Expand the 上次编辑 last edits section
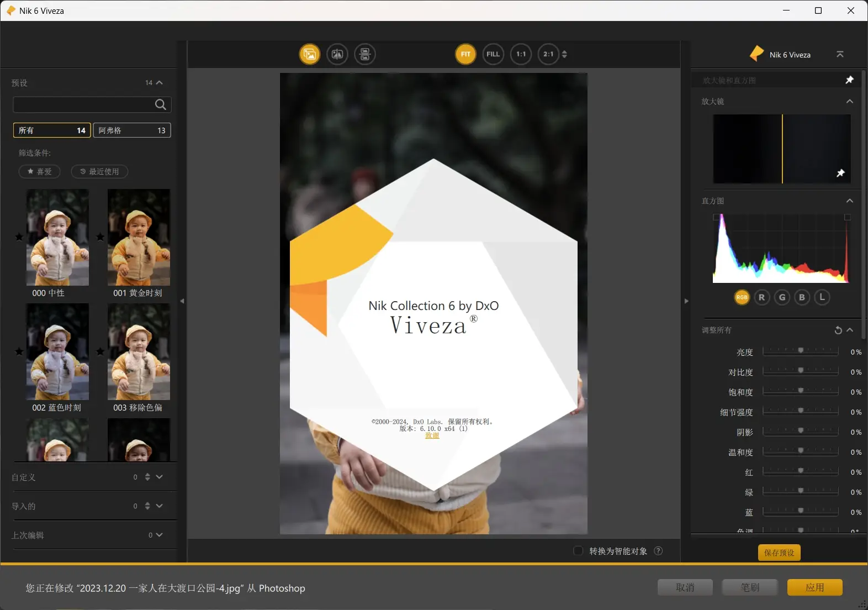Viewport: 868px width, 610px height. pyautogui.click(x=160, y=535)
